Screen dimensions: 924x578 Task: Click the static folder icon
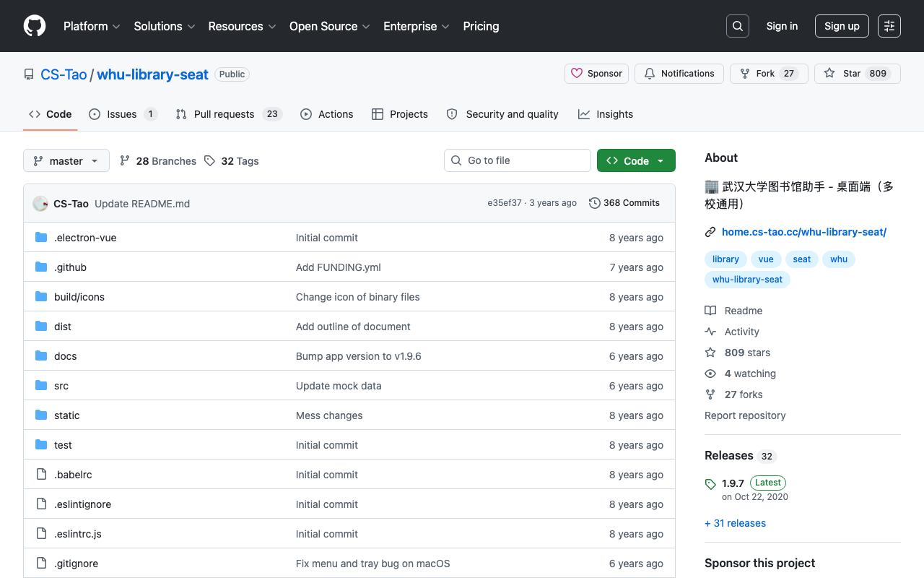(x=41, y=415)
